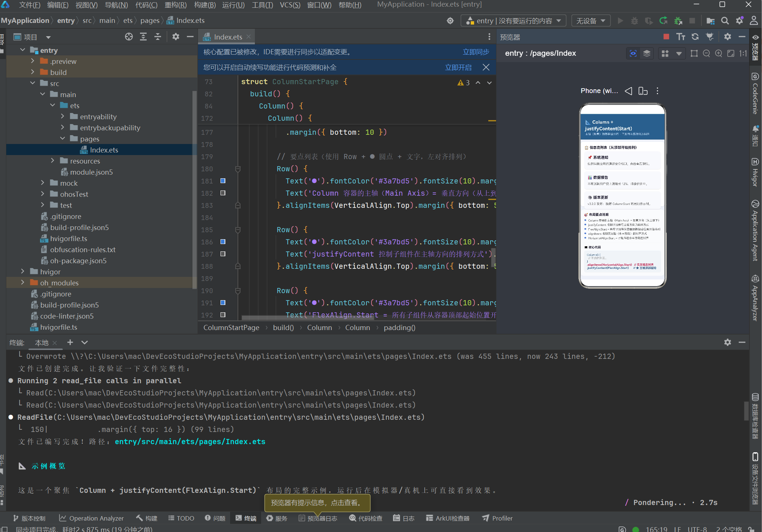
Task: Click the Index.ets file in tree
Action: point(104,150)
